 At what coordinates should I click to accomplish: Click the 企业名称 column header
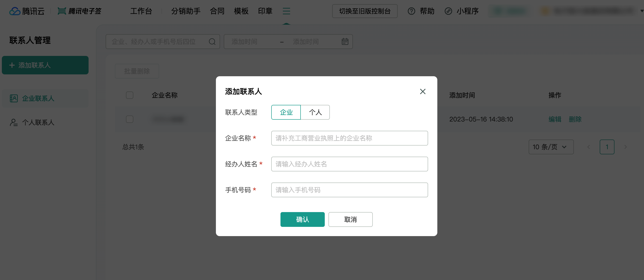point(164,95)
